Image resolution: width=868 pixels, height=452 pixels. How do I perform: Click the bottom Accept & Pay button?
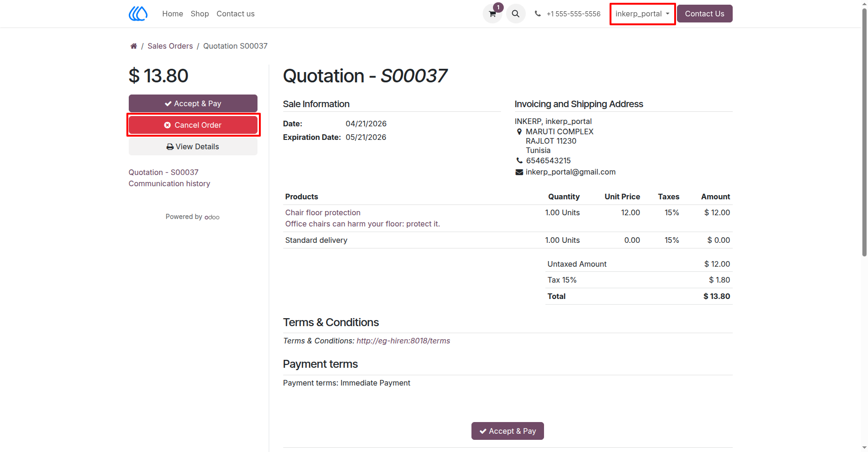[508, 431]
